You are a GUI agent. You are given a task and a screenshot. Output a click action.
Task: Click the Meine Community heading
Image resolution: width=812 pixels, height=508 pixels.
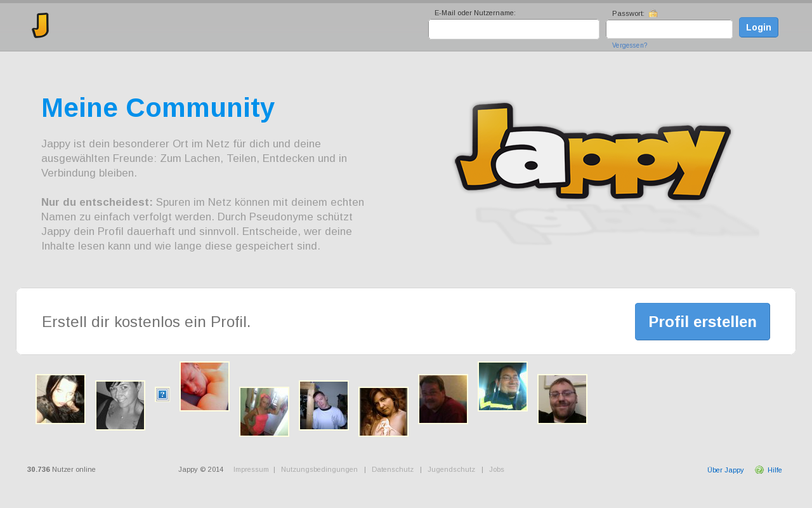pos(158,108)
